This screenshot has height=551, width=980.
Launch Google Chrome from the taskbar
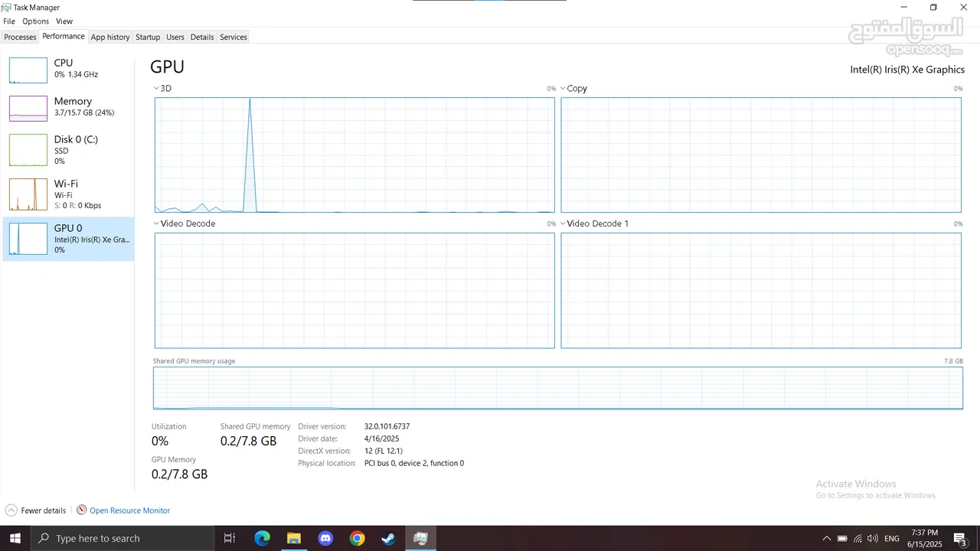[358, 538]
